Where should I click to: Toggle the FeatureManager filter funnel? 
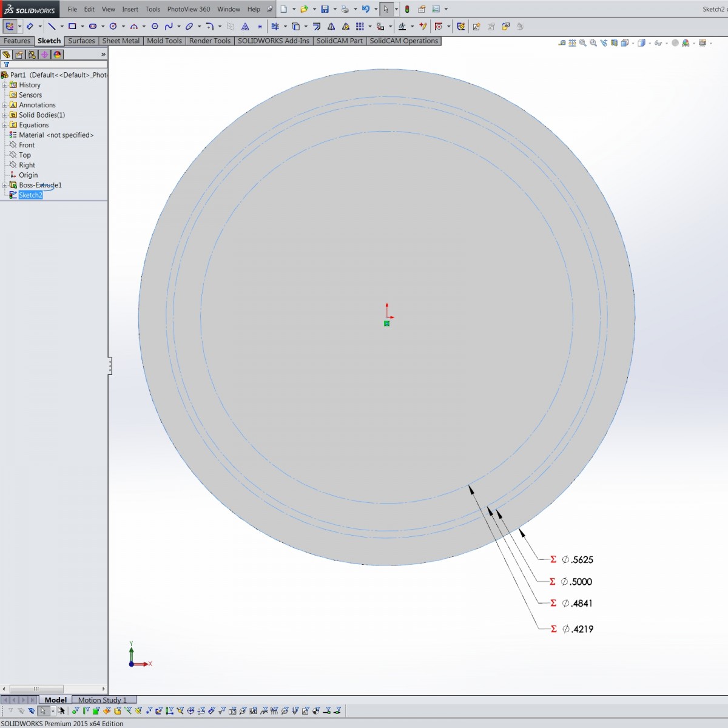5,64
